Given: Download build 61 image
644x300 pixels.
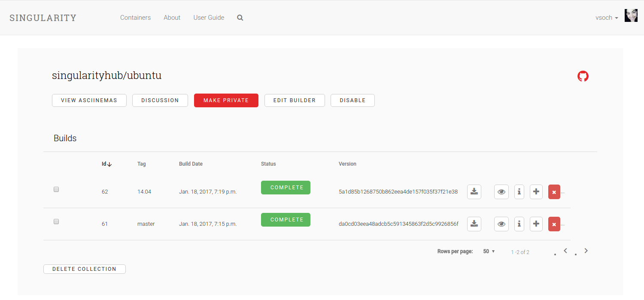Looking at the screenshot, I should [x=474, y=224].
